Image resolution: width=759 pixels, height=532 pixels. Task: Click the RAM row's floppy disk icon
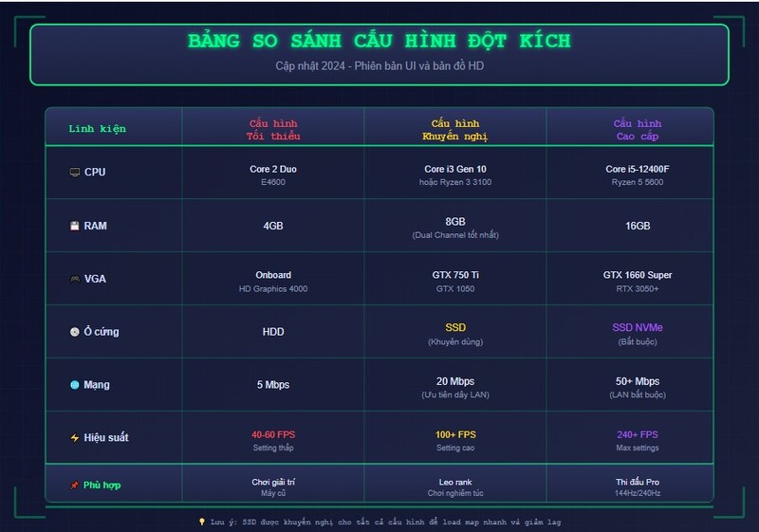pos(75,226)
